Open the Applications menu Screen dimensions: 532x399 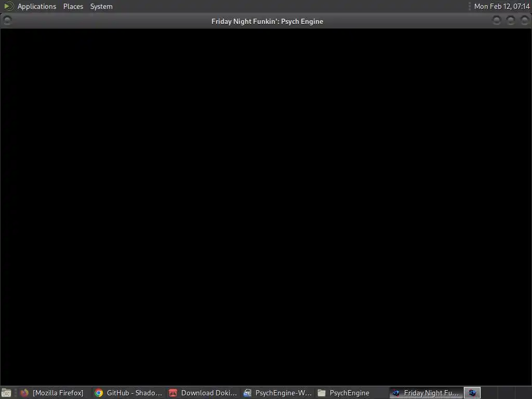37,6
